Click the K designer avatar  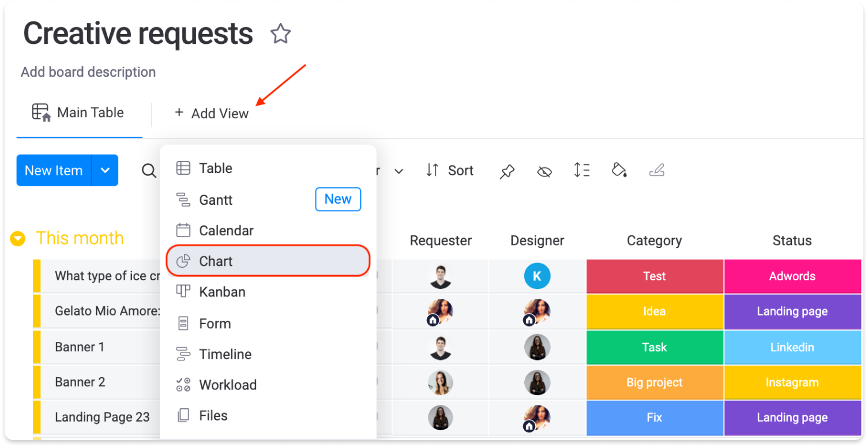537,276
